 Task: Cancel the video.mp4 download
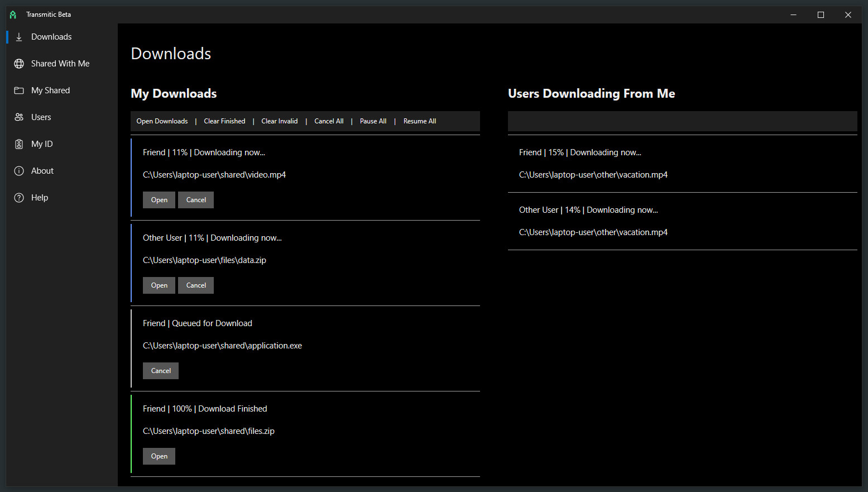tap(196, 200)
